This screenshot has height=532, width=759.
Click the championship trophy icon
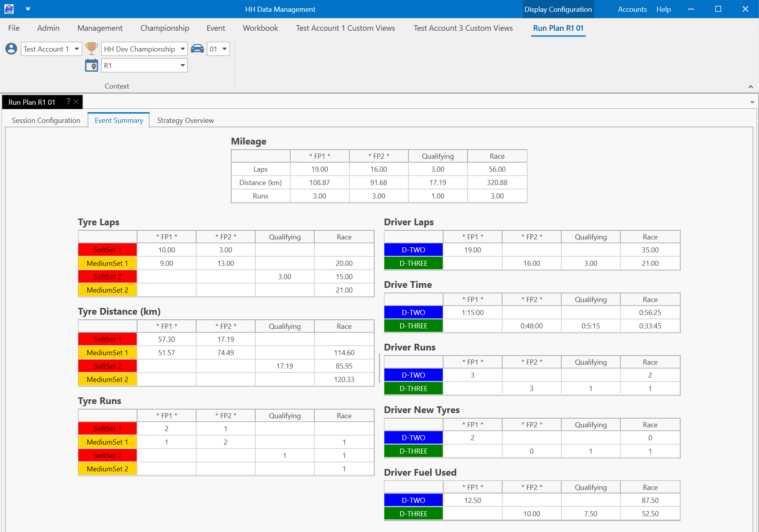91,48
